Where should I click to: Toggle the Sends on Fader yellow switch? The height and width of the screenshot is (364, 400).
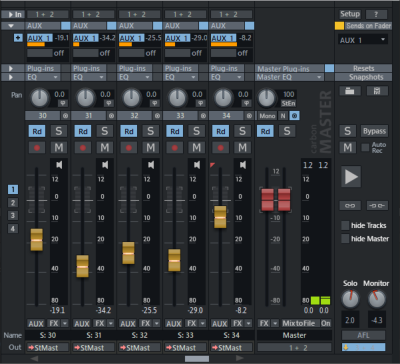click(x=339, y=26)
